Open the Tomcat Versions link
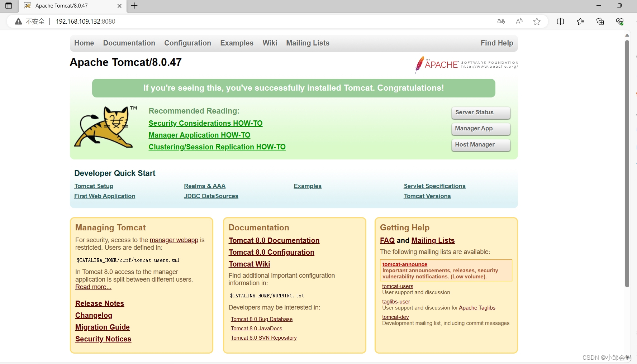The height and width of the screenshot is (364, 637). (427, 196)
